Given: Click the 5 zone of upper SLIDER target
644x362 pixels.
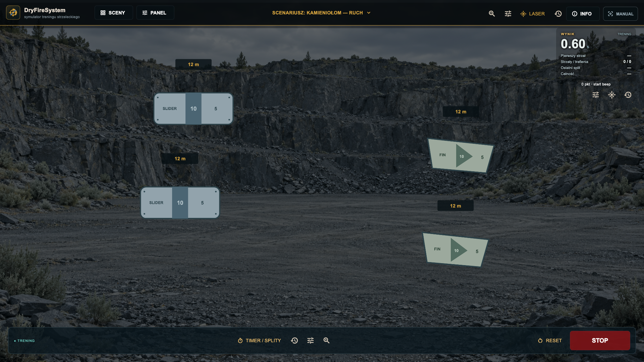Looking at the screenshot, I should point(216,109).
